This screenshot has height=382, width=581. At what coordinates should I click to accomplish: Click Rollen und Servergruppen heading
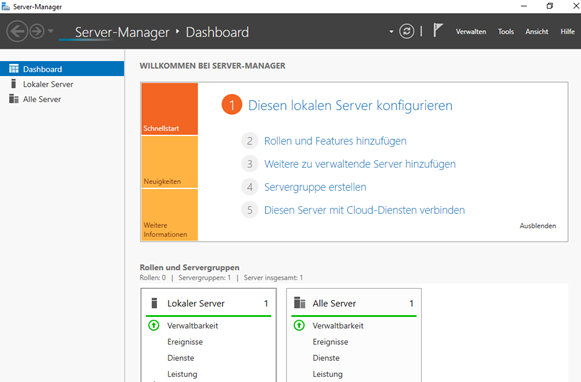click(189, 267)
